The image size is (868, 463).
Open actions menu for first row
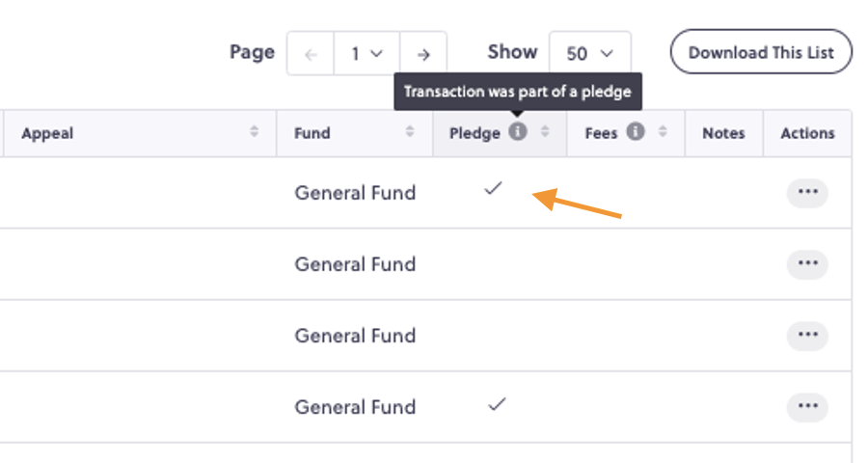pyautogui.click(x=807, y=193)
